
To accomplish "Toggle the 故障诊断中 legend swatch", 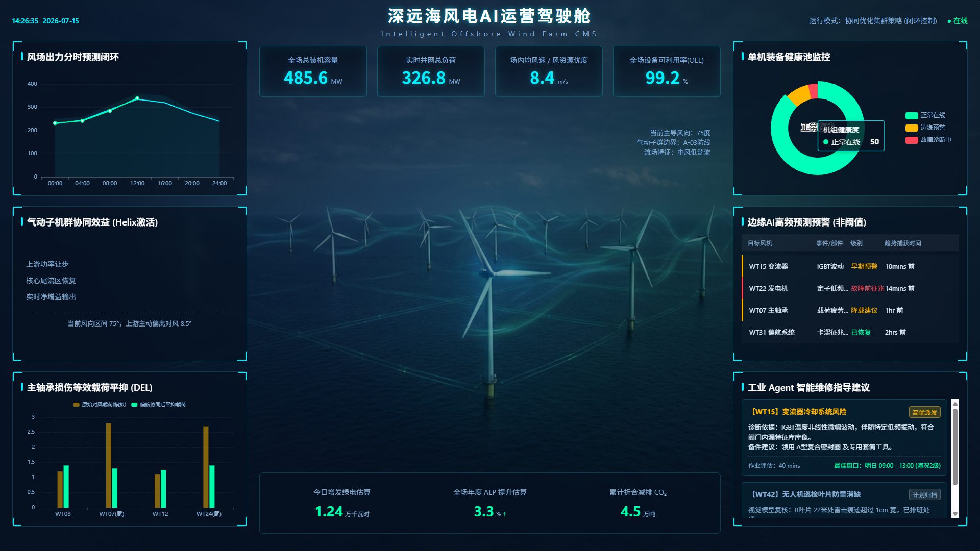I will click(x=912, y=140).
